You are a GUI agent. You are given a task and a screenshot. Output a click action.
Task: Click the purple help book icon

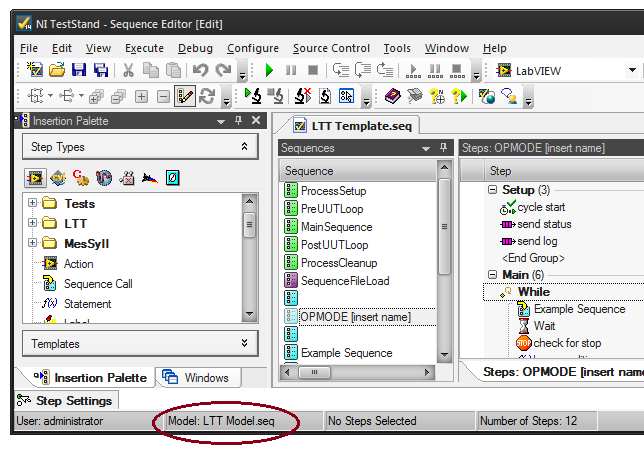tap(393, 97)
